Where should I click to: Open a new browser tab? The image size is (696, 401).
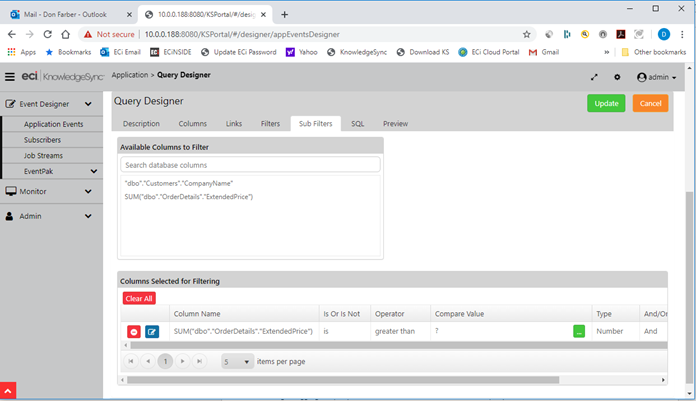tap(285, 15)
